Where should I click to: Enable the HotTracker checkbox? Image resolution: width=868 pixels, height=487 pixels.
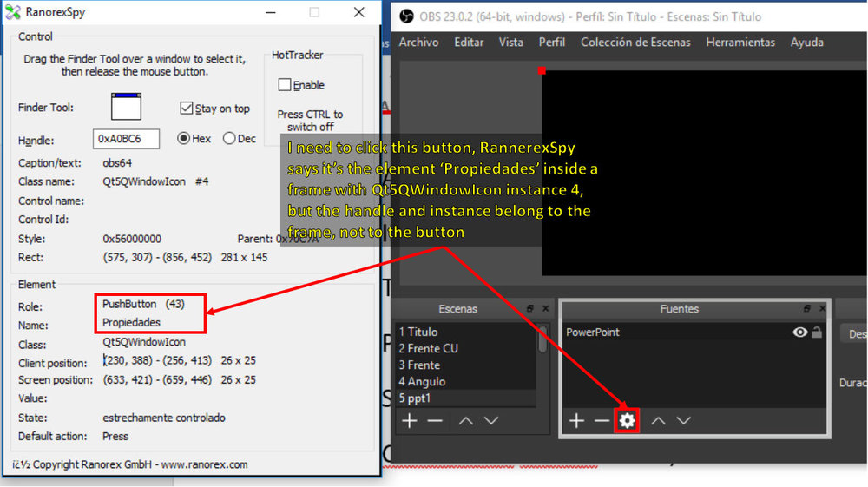coord(285,85)
